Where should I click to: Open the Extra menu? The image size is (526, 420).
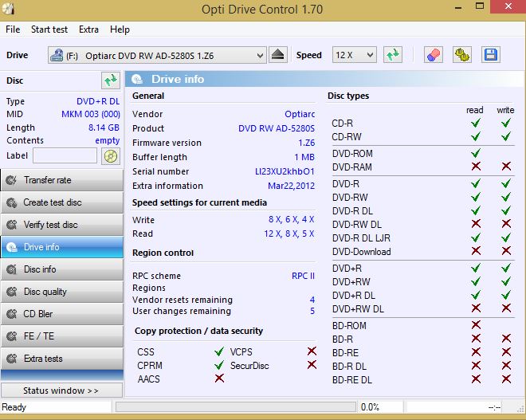tap(88, 29)
